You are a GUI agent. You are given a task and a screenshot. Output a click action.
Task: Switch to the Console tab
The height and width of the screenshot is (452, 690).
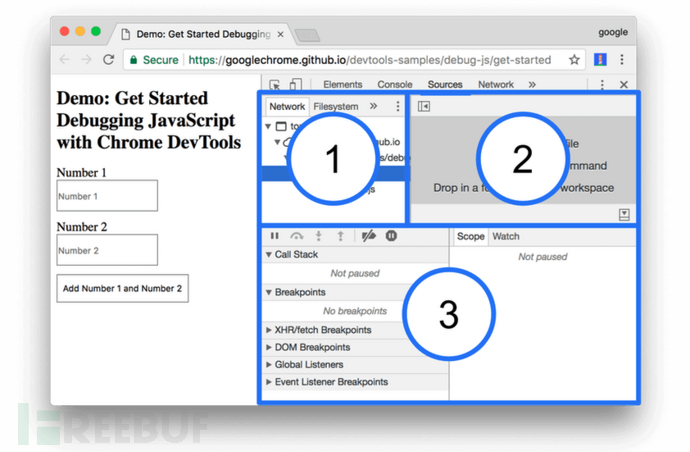click(395, 85)
